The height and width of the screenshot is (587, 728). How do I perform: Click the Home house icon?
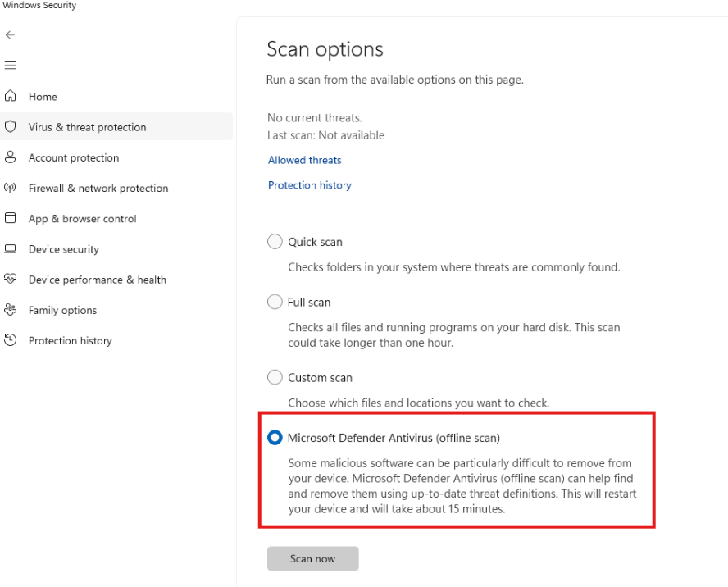point(10,96)
